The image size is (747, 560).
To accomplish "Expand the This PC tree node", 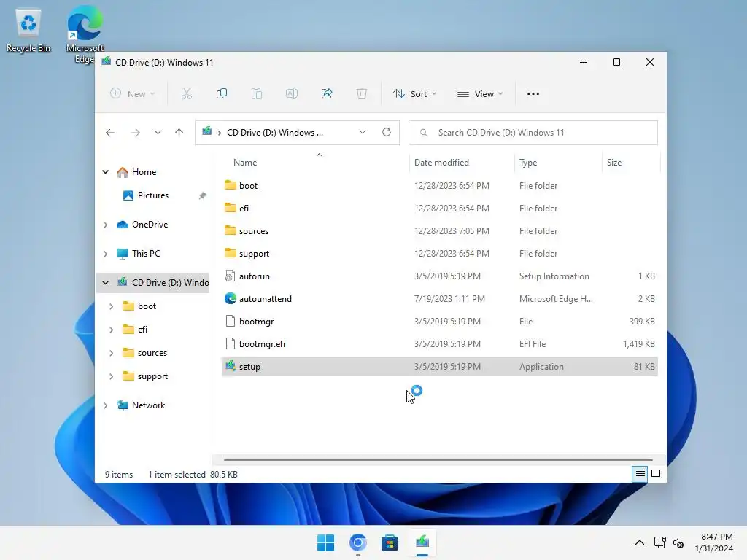I will (x=105, y=254).
